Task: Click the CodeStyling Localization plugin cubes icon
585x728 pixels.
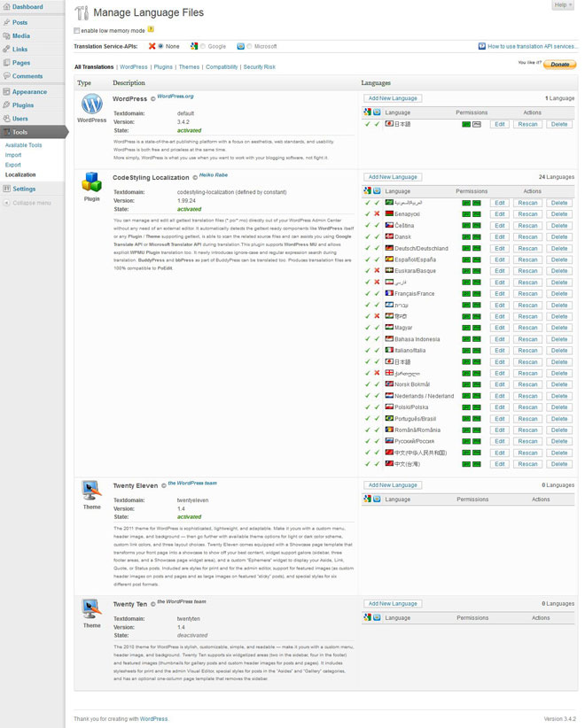Action: coord(91,182)
